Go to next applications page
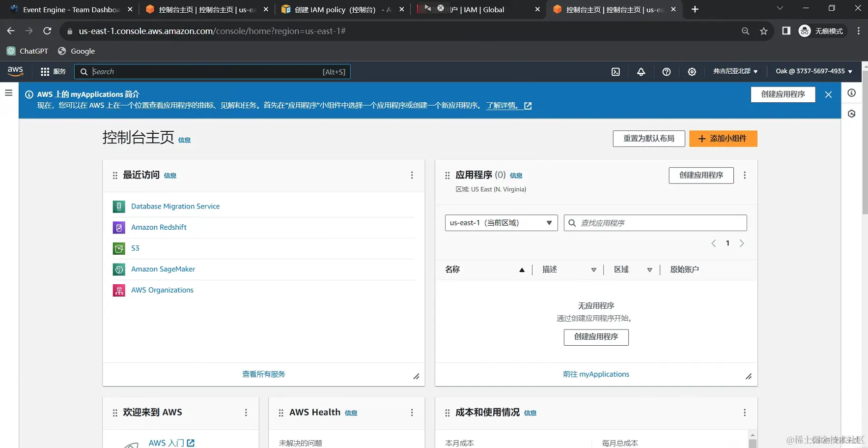 point(742,243)
